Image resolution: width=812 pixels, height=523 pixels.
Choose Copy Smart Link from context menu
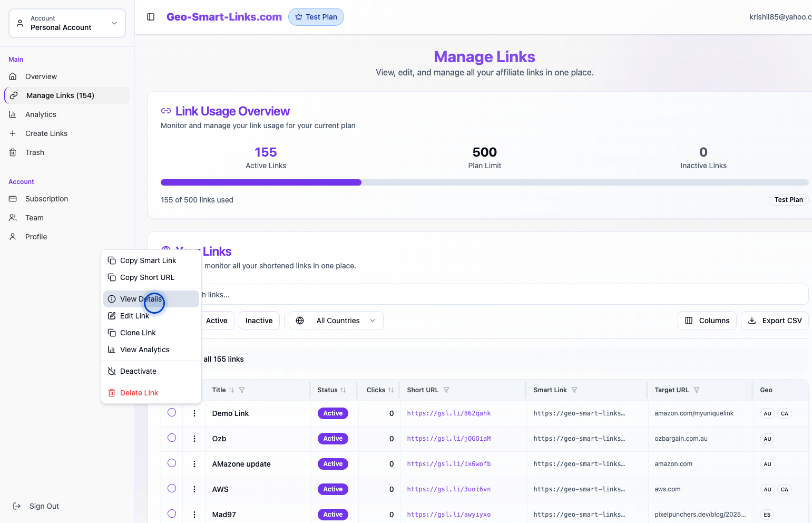click(151, 260)
